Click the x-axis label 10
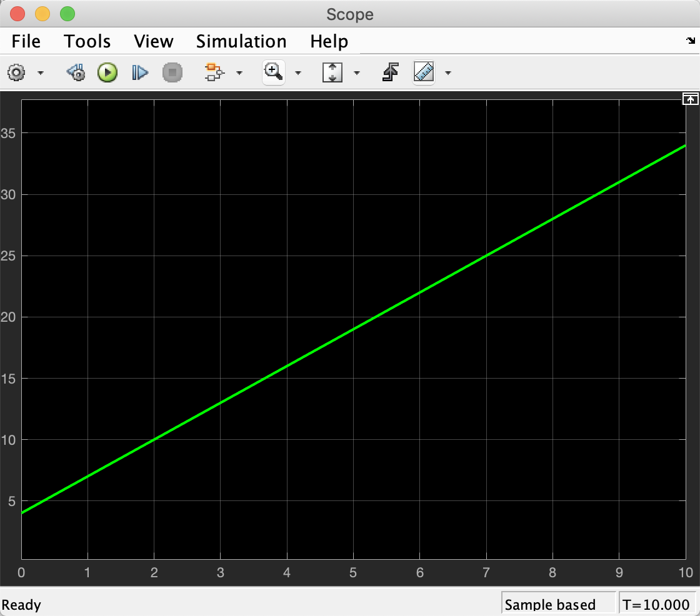 pyautogui.click(x=686, y=573)
